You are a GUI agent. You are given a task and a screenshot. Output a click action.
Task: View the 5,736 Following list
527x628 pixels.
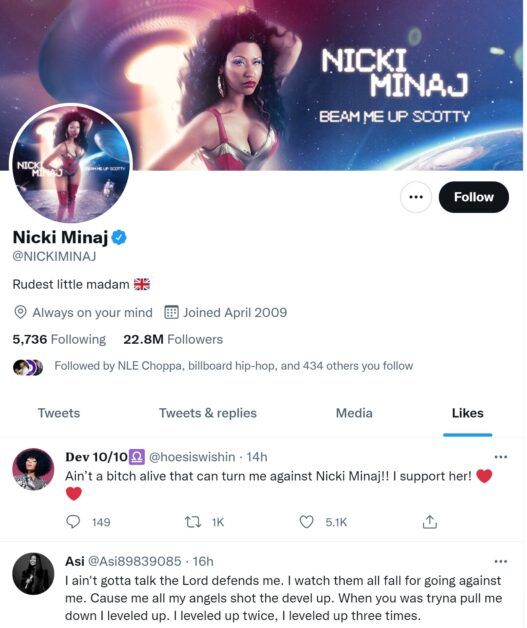pyautogui.click(x=59, y=339)
